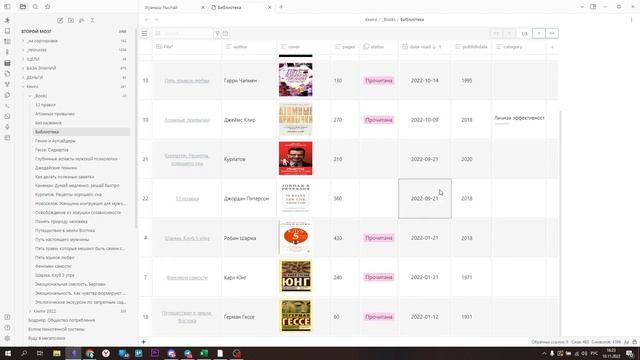Click the Юнг book cover thumbnail
Viewport: 640px width, 360px height.
296,277
